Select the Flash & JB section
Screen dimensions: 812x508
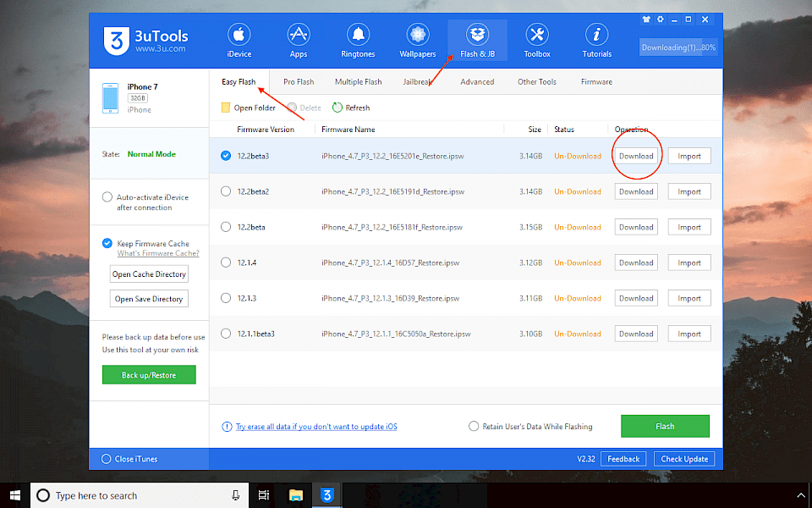pos(477,41)
